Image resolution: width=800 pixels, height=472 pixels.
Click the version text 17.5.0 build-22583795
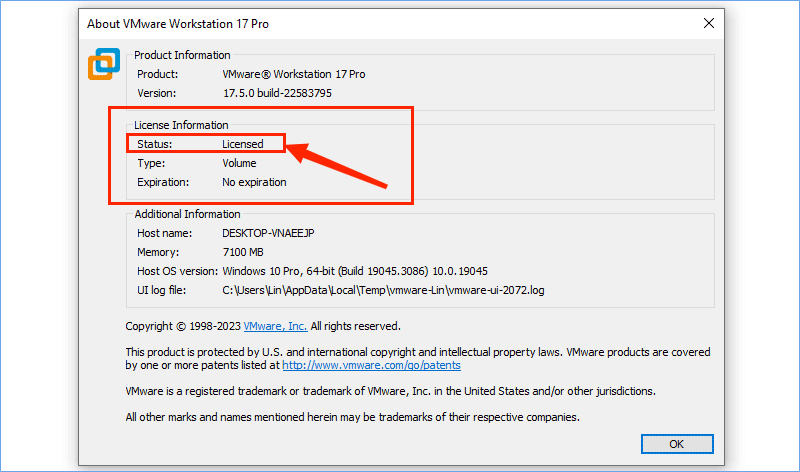pos(277,93)
